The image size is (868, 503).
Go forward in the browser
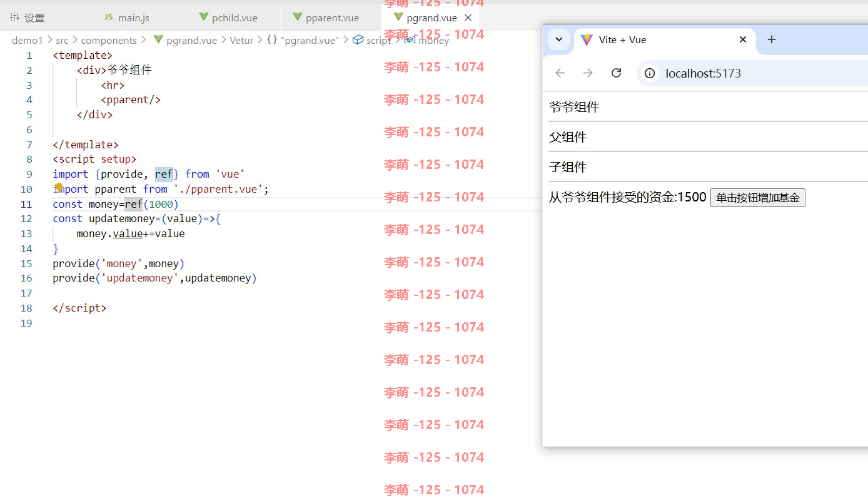pyautogui.click(x=588, y=73)
